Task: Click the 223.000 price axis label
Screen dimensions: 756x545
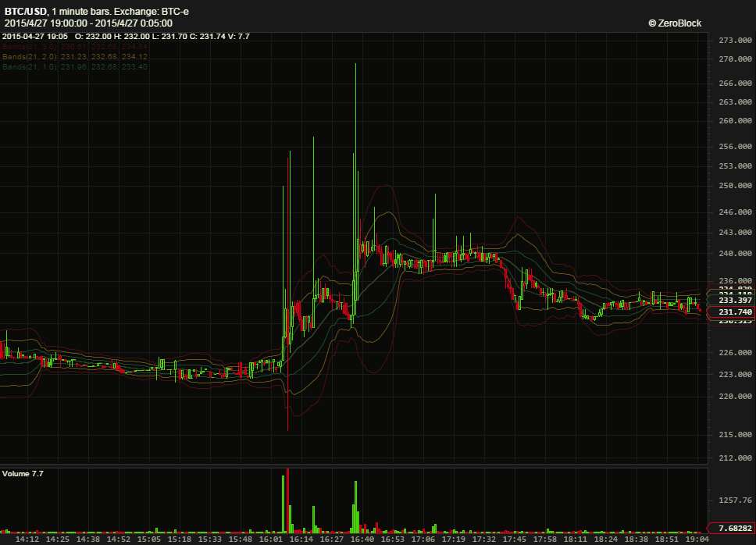Action: click(735, 374)
